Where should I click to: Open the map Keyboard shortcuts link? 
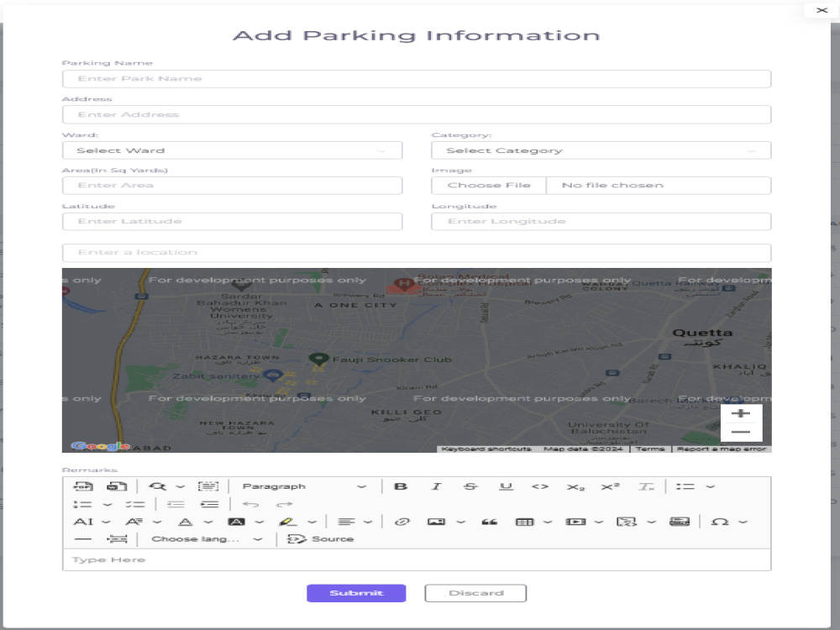pyautogui.click(x=486, y=449)
